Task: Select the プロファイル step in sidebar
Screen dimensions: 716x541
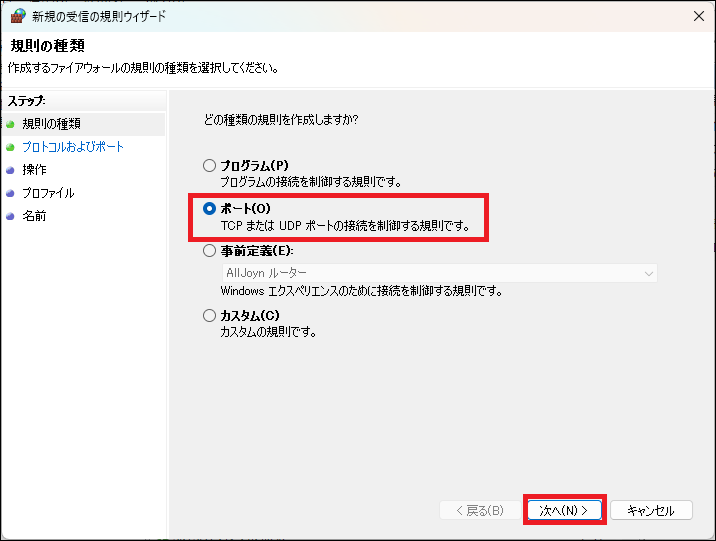Action: click(x=48, y=193)
